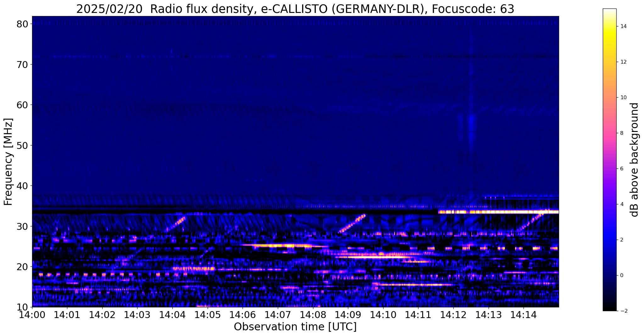This screenshot has height=336, width=644.
Task: Click the 30 MHz frequency tick label
Action: (22, 226)
